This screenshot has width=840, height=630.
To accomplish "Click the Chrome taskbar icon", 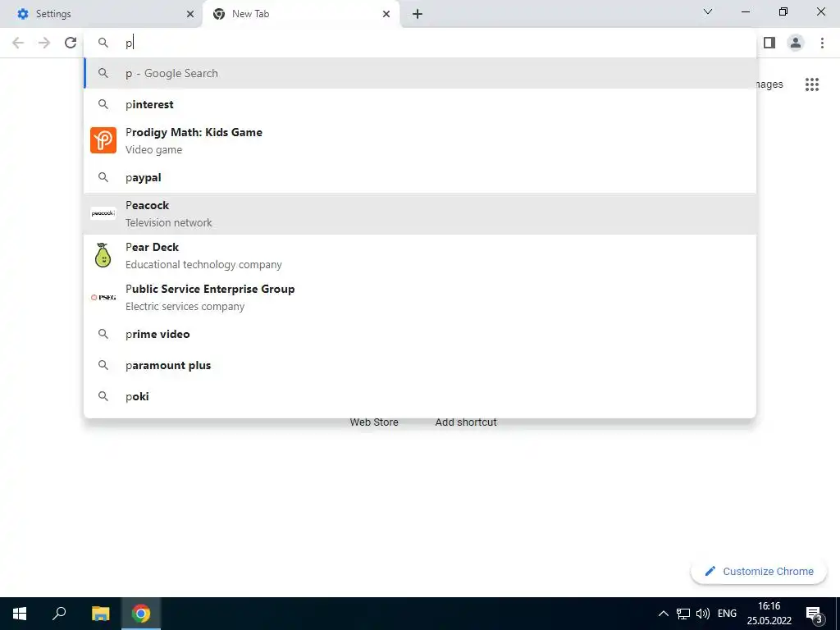I will tap(141, 614).
